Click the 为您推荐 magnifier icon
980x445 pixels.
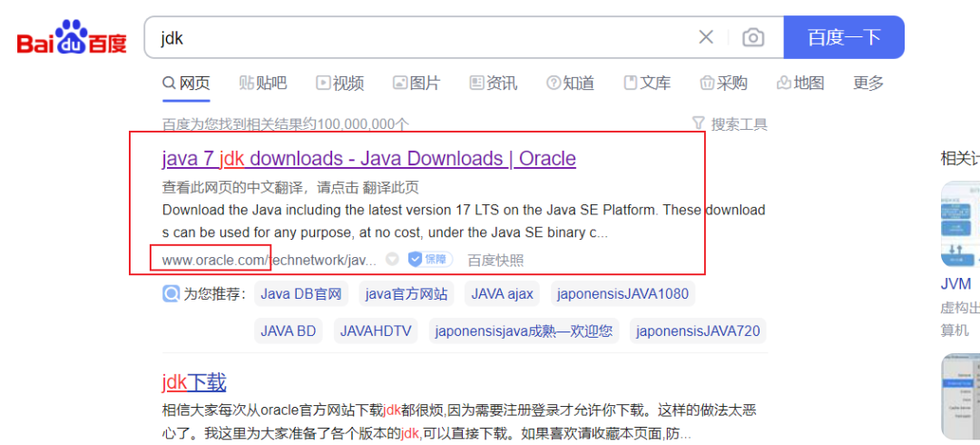click(171, 293)
